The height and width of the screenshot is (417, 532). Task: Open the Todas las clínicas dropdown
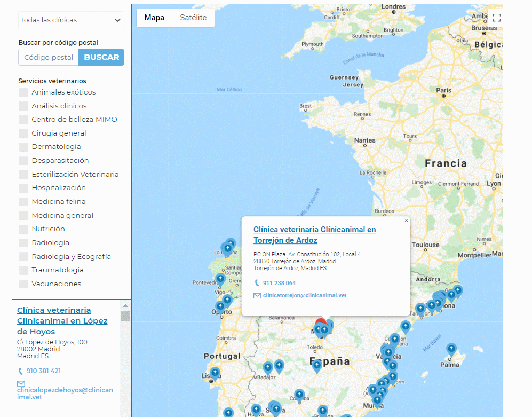point(71,20)
